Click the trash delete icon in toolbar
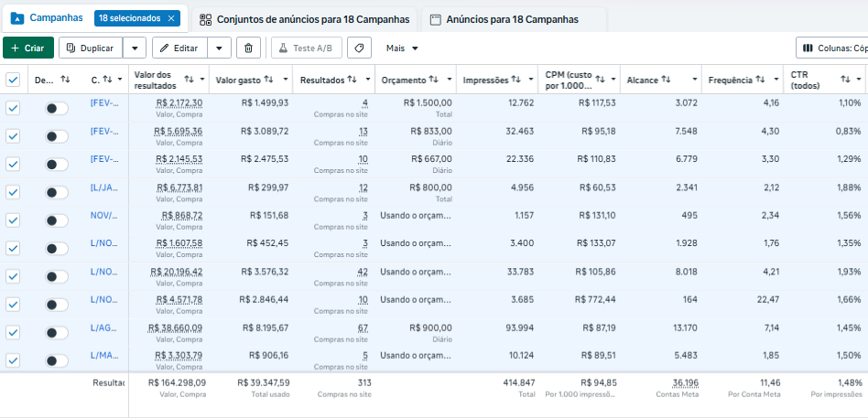868x419 pixels. click(x=248, y=48)
